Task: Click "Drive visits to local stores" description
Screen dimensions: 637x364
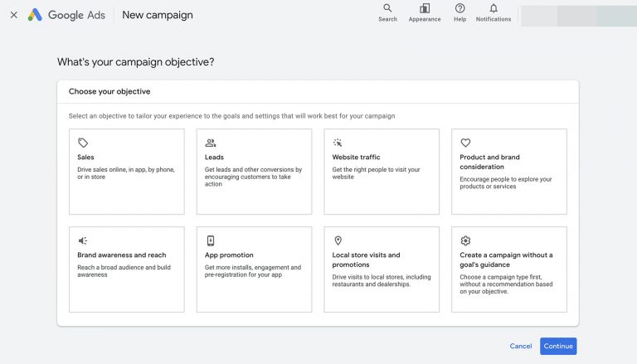Action: click(x=382, y=281)
